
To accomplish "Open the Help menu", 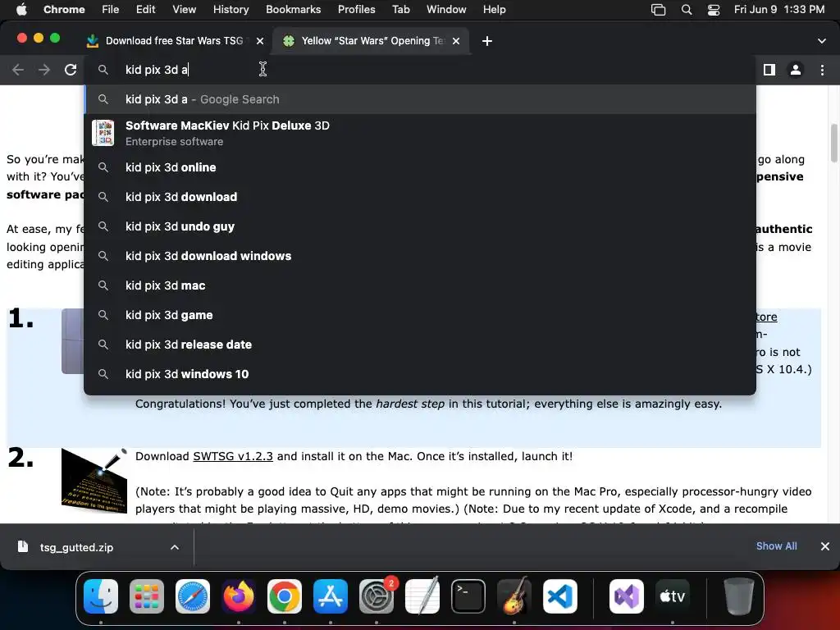I will [x=494, y=9].
